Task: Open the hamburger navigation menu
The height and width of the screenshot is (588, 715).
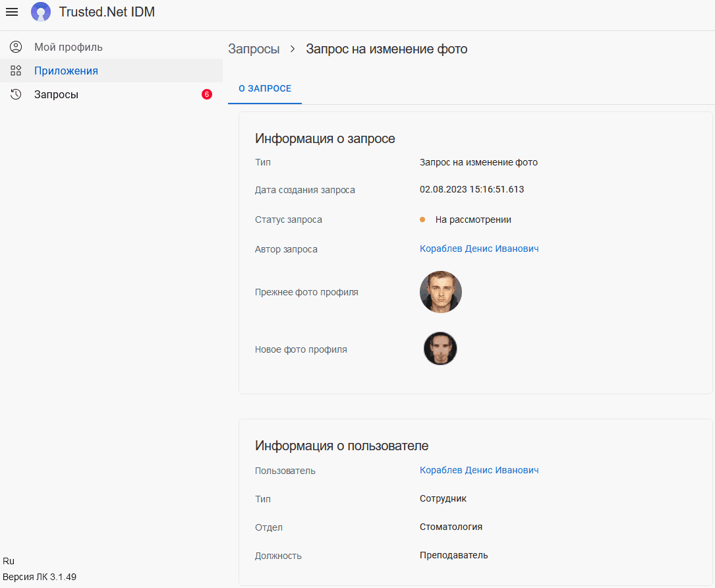Action: click(x=12, y=12)
